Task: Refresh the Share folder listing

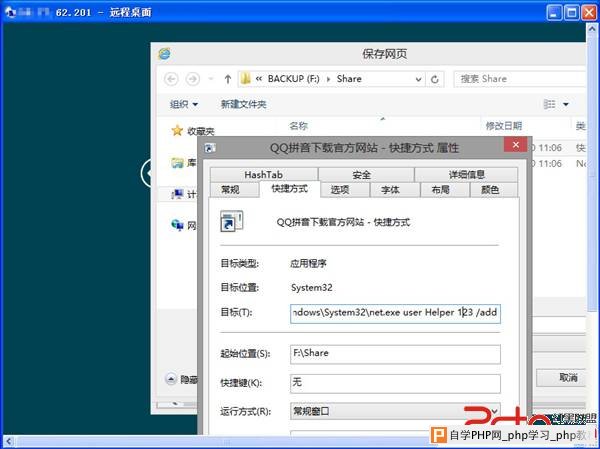Action: click(435, 79)
